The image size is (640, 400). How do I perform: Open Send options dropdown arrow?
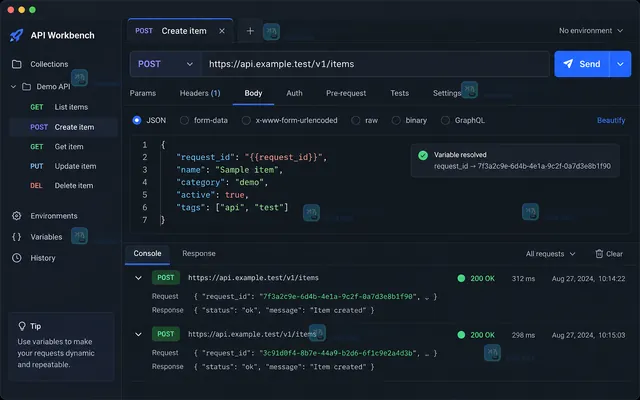tap(620, 64)
